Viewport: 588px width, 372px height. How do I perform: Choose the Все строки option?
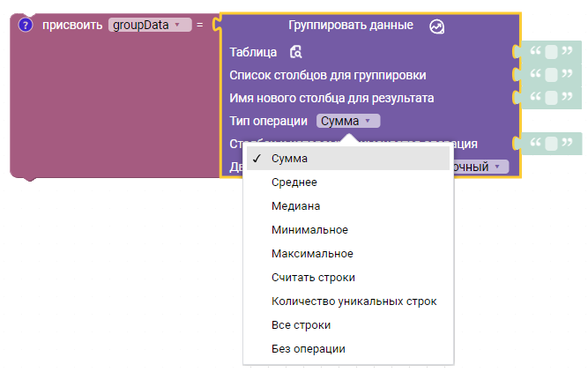pos(348,325)
